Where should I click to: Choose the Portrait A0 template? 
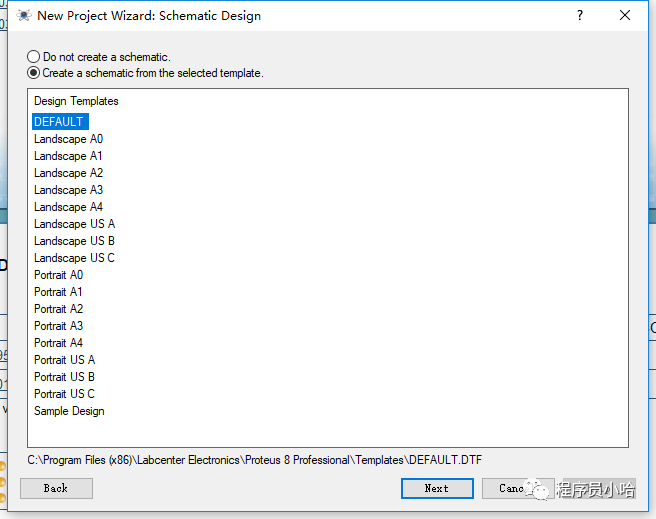pyautogui.click(x=58, y=275)
